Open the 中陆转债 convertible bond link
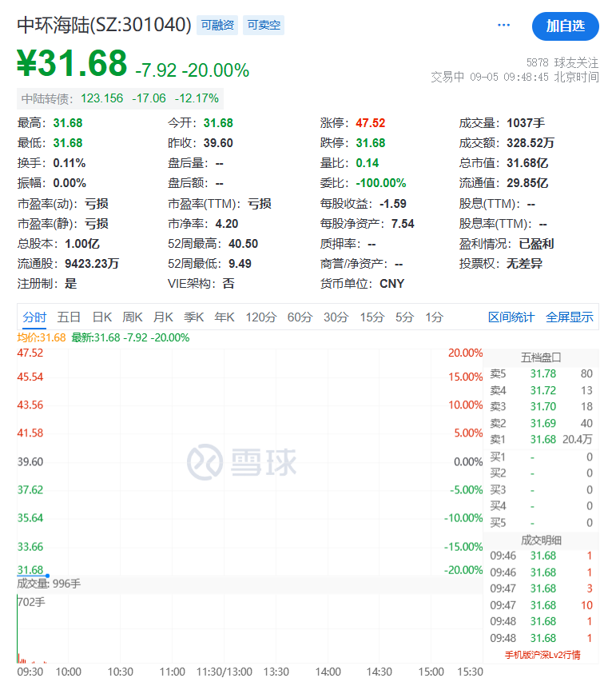 click(x=46, y=98)
